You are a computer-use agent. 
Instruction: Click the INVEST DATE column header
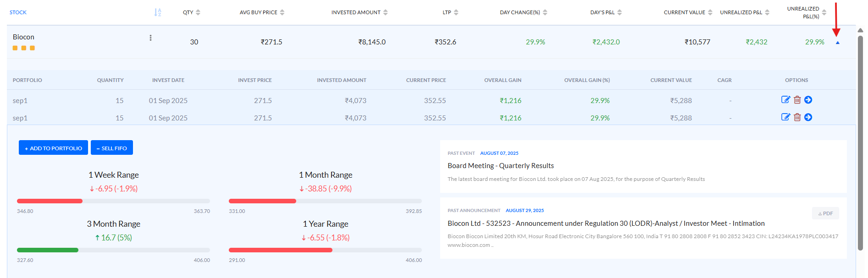click(168, 80)
